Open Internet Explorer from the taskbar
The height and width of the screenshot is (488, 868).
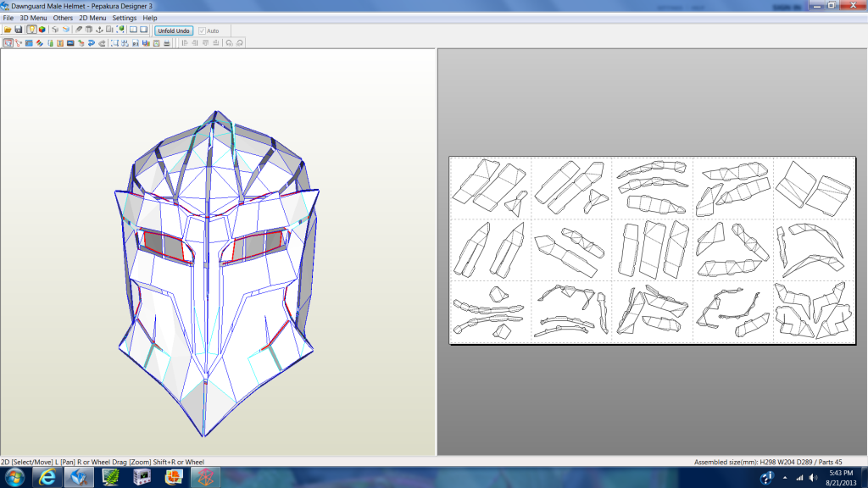(x=47, y=477)
